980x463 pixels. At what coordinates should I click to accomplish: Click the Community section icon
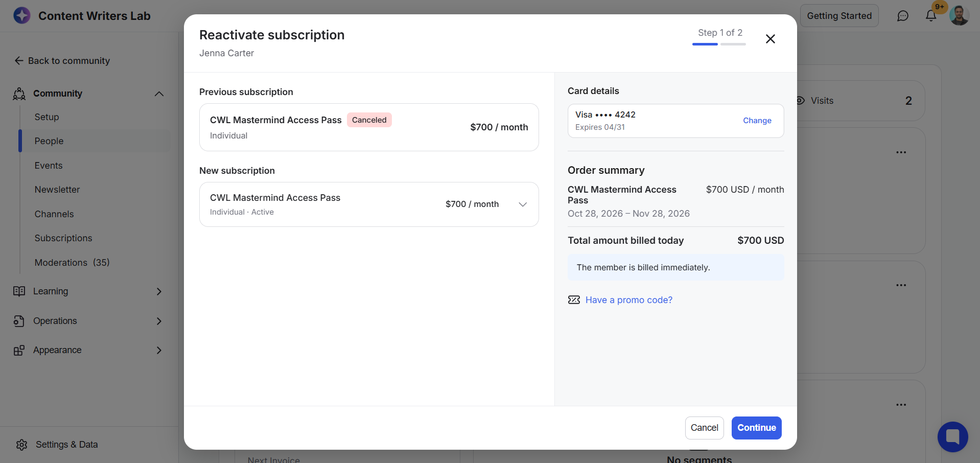19,94
